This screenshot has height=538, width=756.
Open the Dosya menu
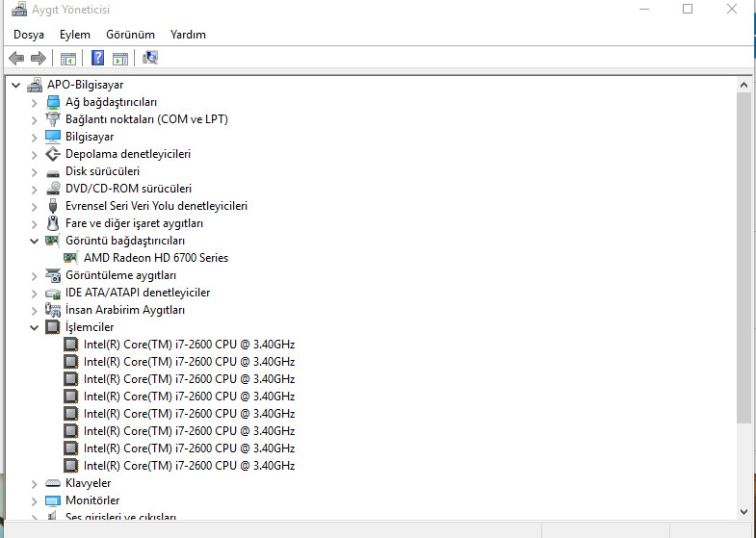click(x=29, y=35)
